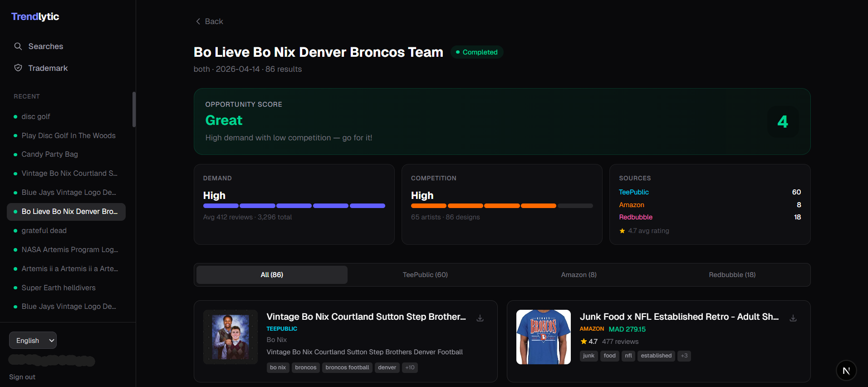This screenshot has height=387, width=868.
Task: Click the purple Demand level bar
Action: [x=294, y=206]
